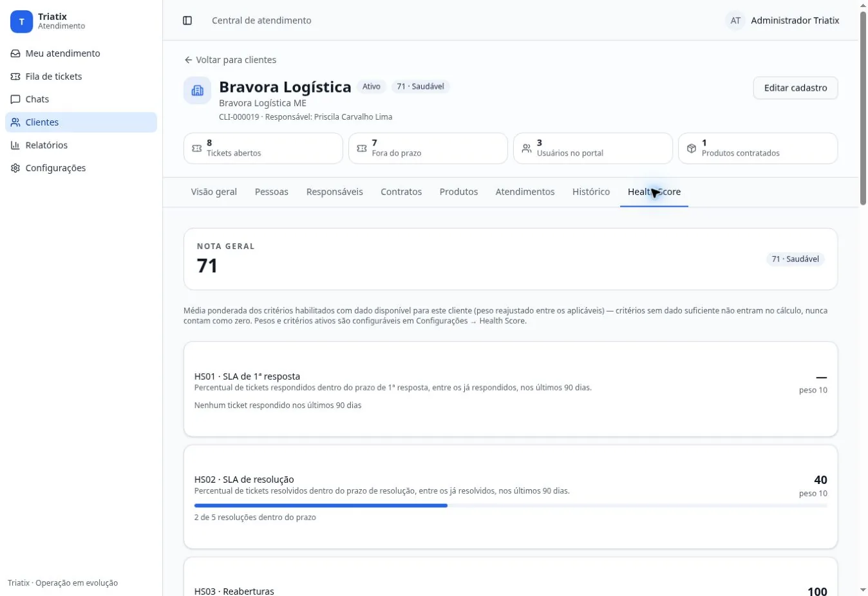Click the ticket icon beside Fila de tickets
The width and height of the screenshot is (868, 596).
[15, 77]
